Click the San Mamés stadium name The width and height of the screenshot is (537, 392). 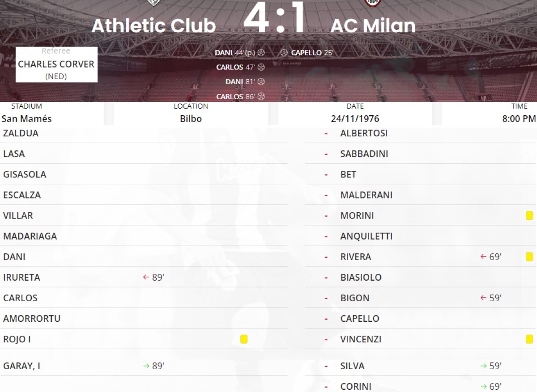pos(27,119)
